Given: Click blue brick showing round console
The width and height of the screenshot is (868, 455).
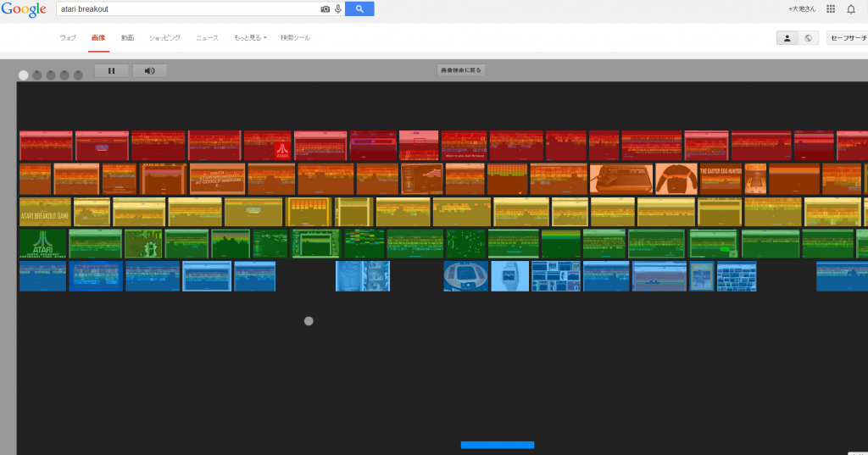Looking at the screenshot, I should click(x=465, y=276).
